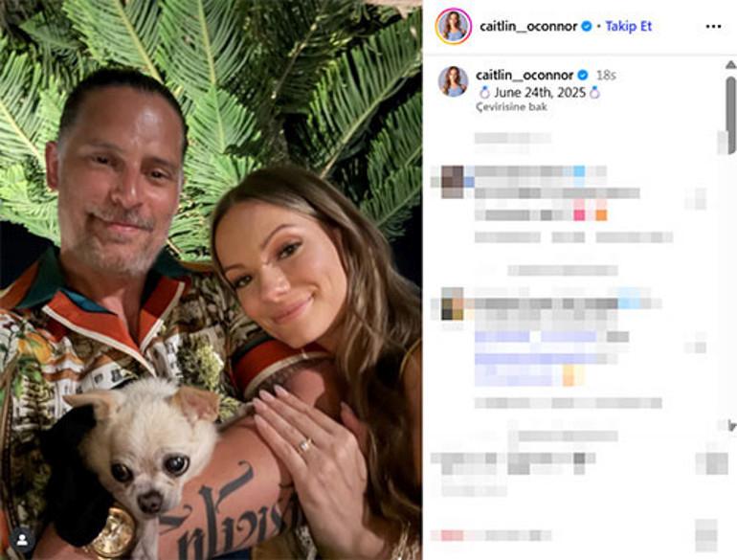737x560 pixels.
Task: Click verified badge in caption line
Action: 582,76
